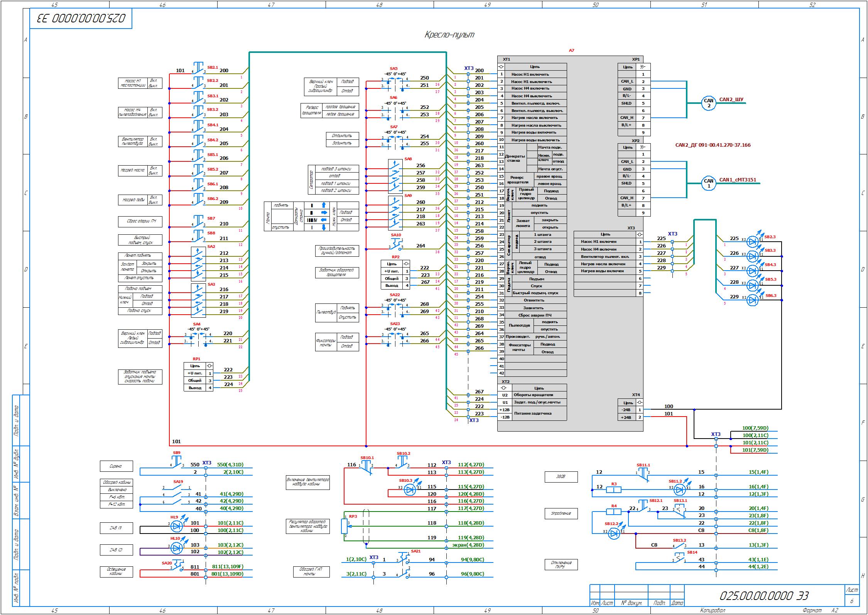Click the RP3 potentiometer symbol
The height and width of the screenshot is (615, 868).
(344, 526)
